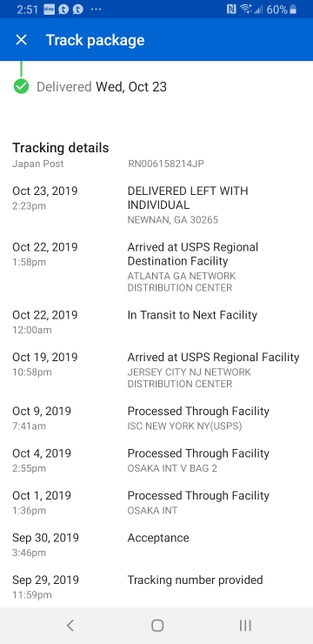Tap the Wi-Fi status icon
The width and height of the screenshot is (313, 644).
click(246, 9)
